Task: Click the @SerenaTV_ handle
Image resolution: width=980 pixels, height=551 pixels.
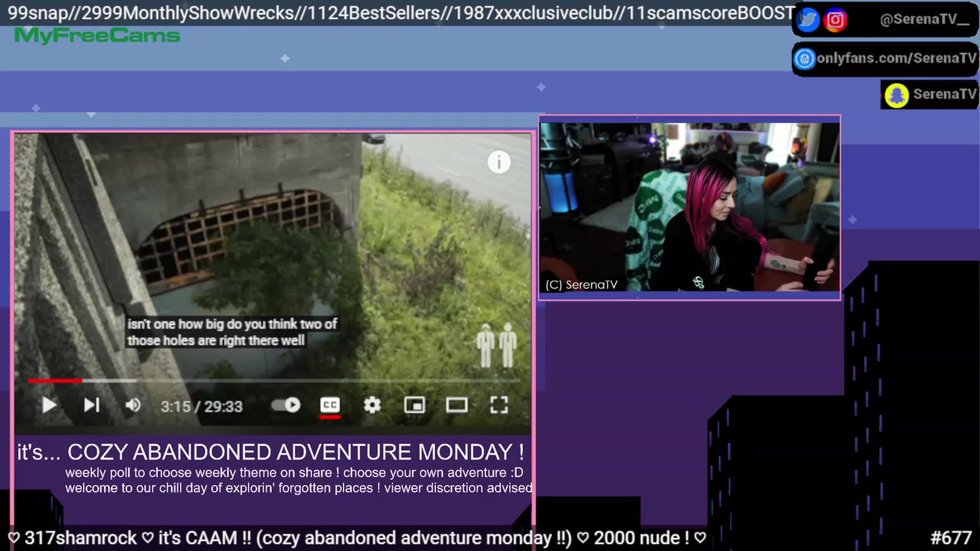Action: tap(924, 20)
